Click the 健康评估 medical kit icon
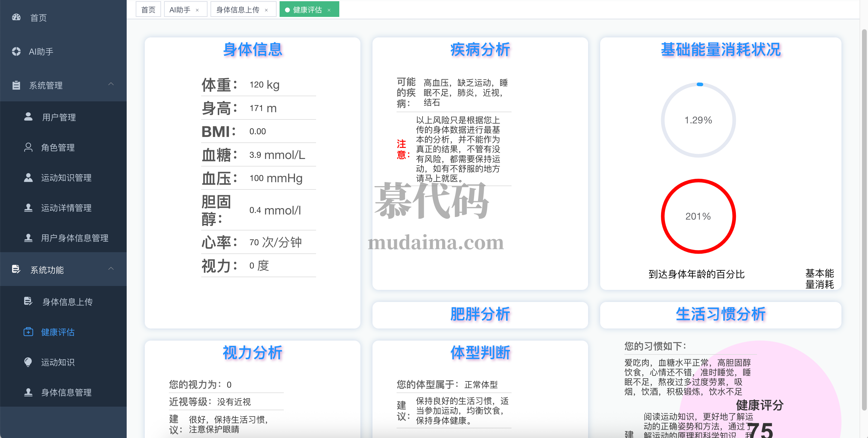This screenshot has height=438, width=868. pos(28,332)
